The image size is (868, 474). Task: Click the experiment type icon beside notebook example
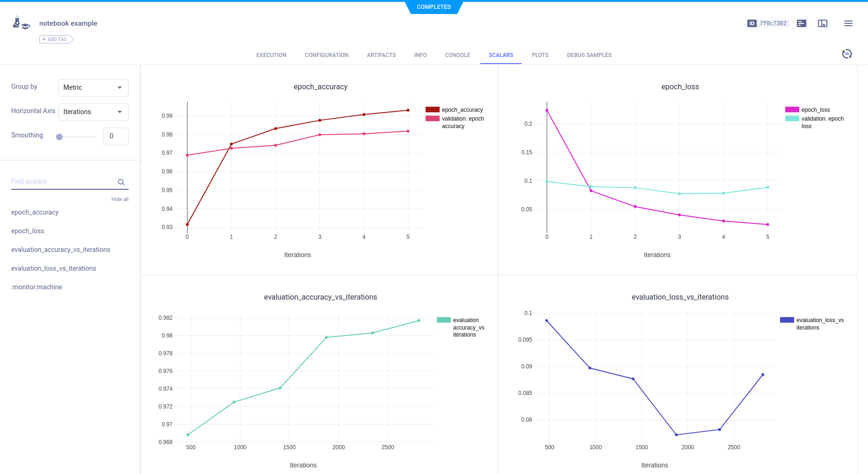pos(21,23)
